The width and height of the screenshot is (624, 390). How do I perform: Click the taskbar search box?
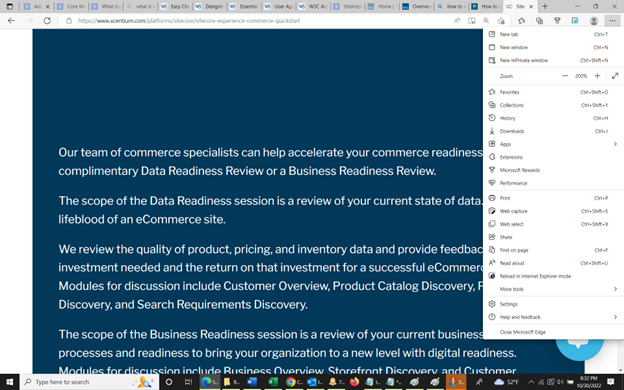coord(90,382)
